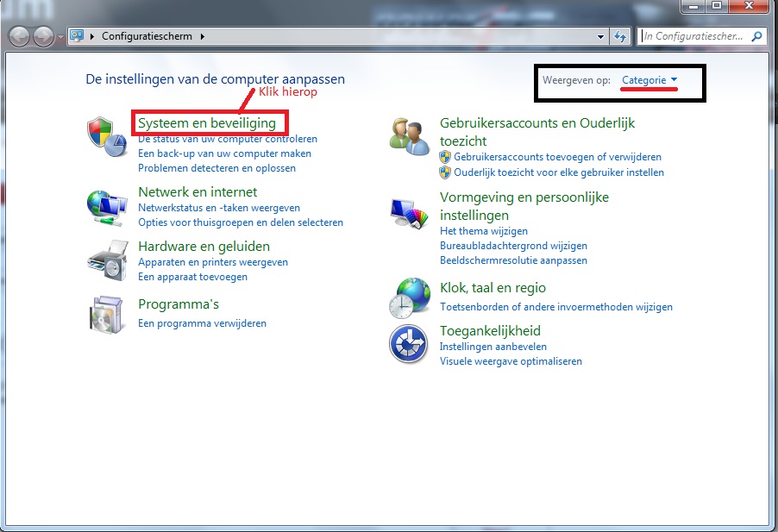
Task: Open Systeem en beveiliging category
Action: (x=207, y=123)
